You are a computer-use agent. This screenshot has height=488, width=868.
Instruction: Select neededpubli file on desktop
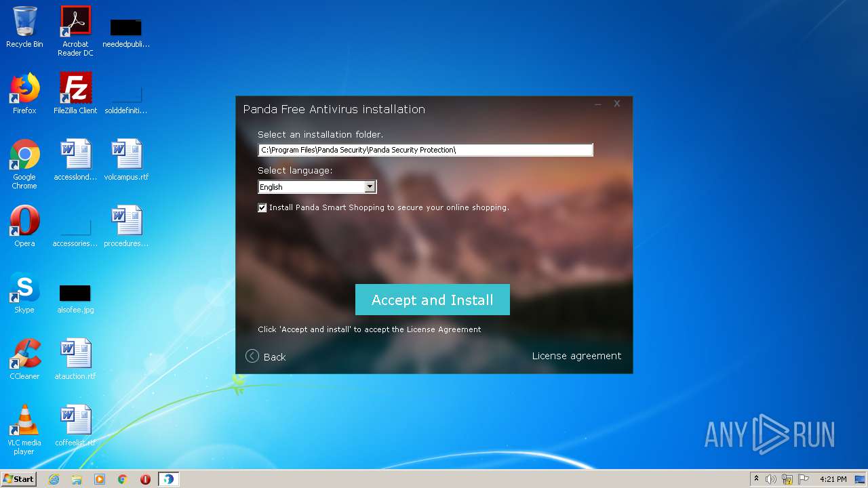(126, 33)
